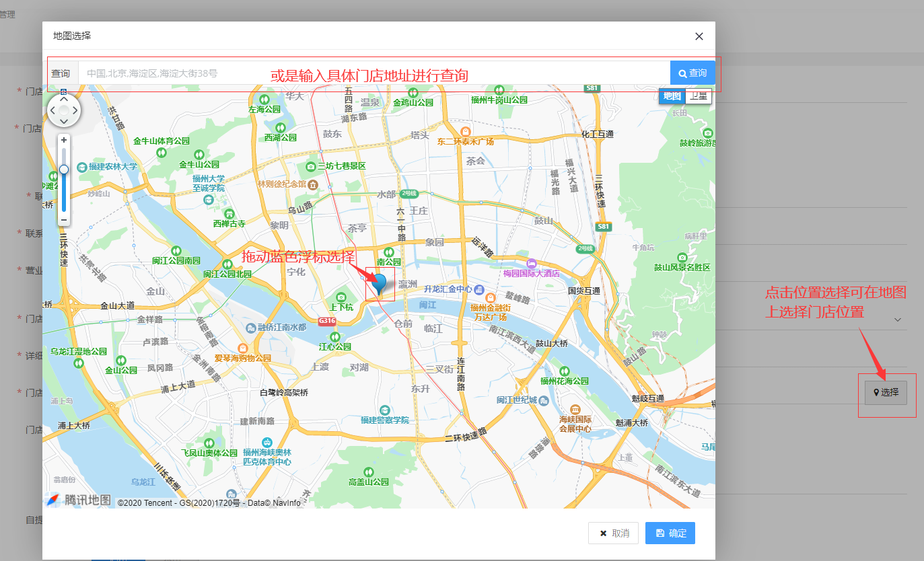
Task: Switch to 地图 map view
Action: [672, 96]
